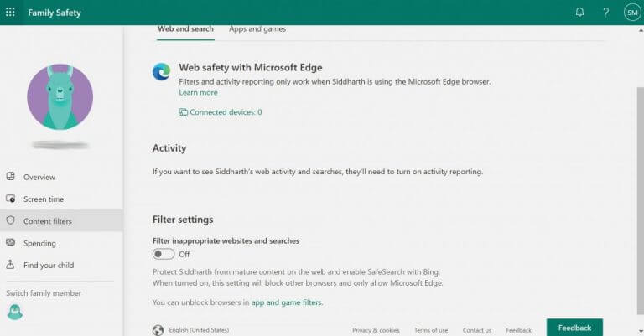Screen dimensions: 644x336
Task: Select the Web and search tab
Action: 185,29
